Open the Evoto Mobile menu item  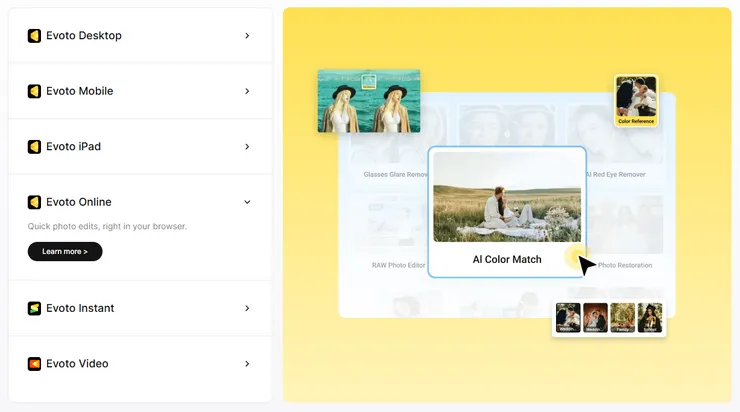point(140,91)
